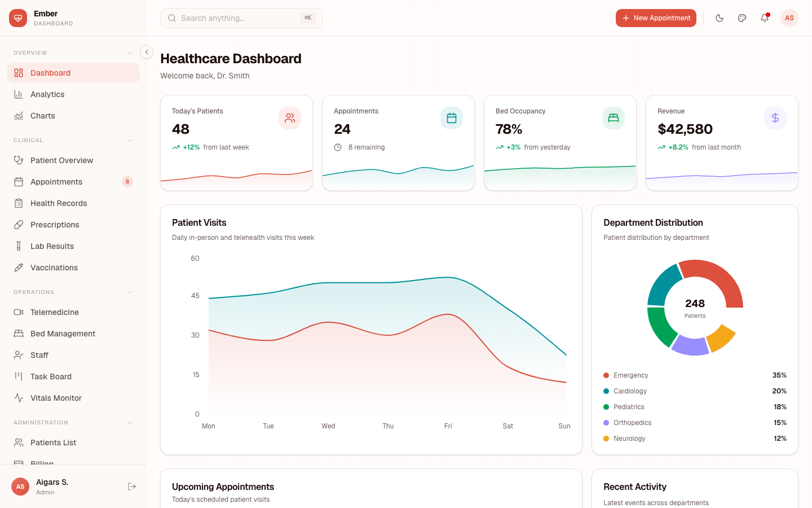Open the notifications bell
Image resolution: width=812 pixels, height=508 pixels.
pos(764,18)
